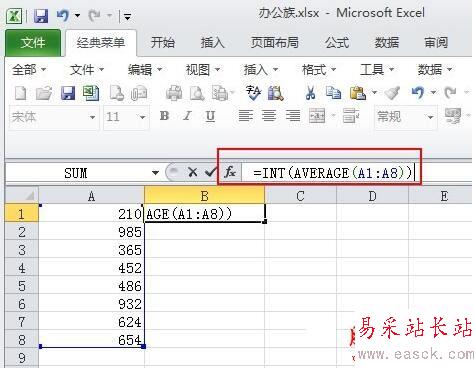Click the classic toolbar Save floppy icon
This screenshot has width=475, height=369.
click(68, 93)
